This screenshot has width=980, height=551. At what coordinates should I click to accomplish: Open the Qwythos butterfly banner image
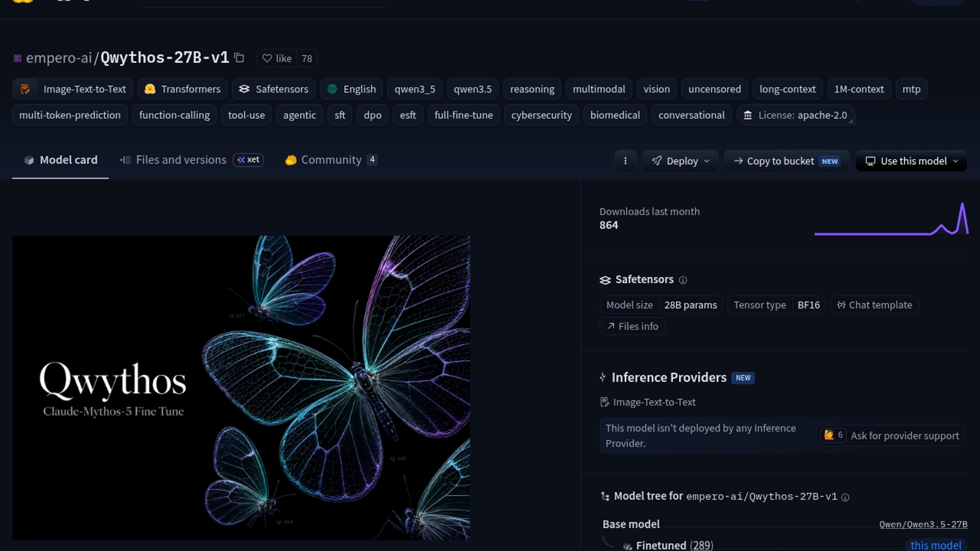pos(241,388)
